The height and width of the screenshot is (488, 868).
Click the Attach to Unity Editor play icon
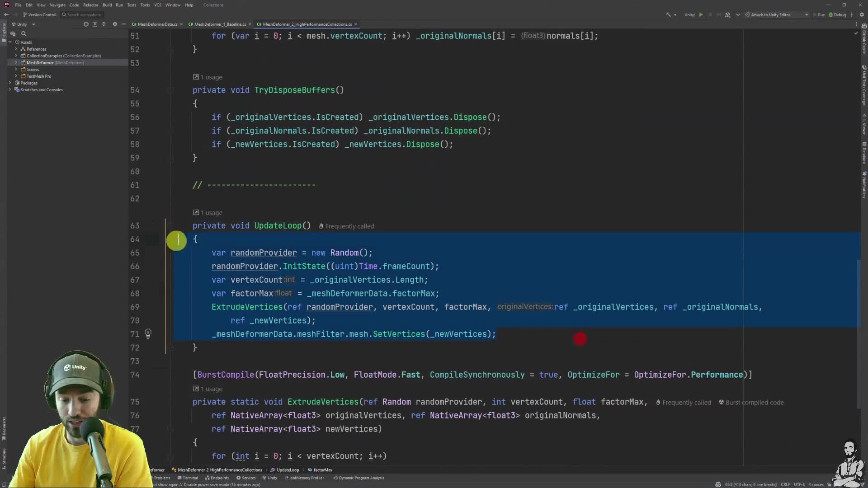click(x=815, y=15)
